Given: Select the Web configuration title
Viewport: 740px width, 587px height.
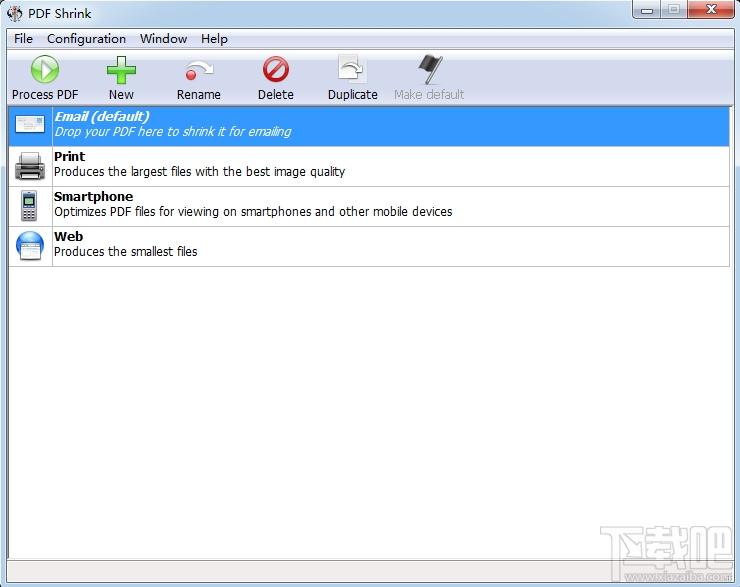Looking at the screenshot, I should tap(68, 236).
